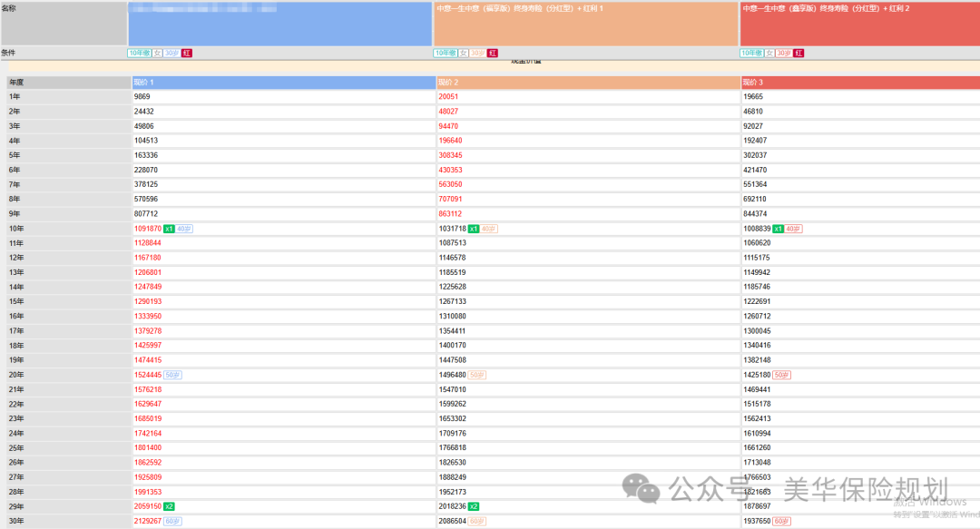The image size is (980, 529).
Task: Select the 30岁 age tag under 红利 1 product
Action: pyautogui.click(x=477, y=54)
